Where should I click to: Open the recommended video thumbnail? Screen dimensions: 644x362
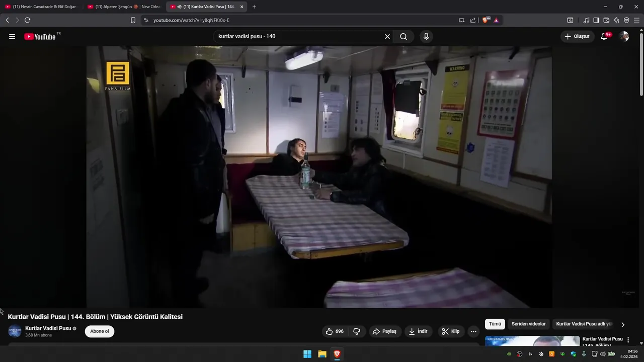pos(532,341)
